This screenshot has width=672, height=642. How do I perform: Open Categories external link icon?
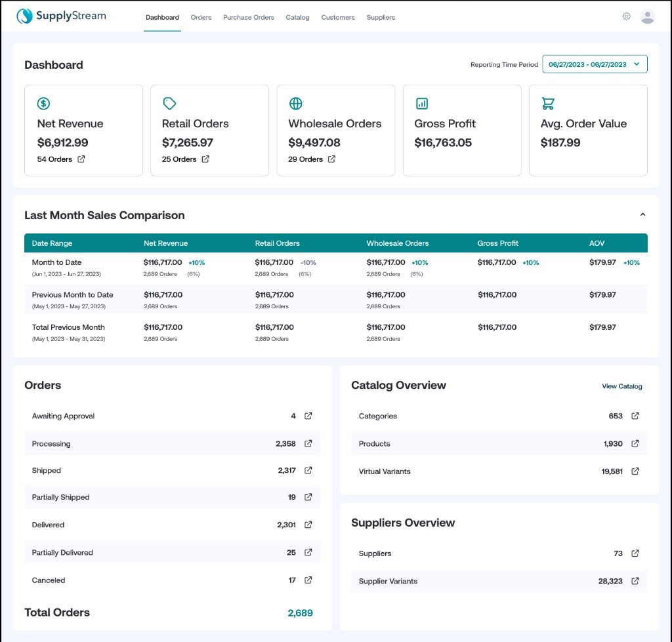coord(635,416)
